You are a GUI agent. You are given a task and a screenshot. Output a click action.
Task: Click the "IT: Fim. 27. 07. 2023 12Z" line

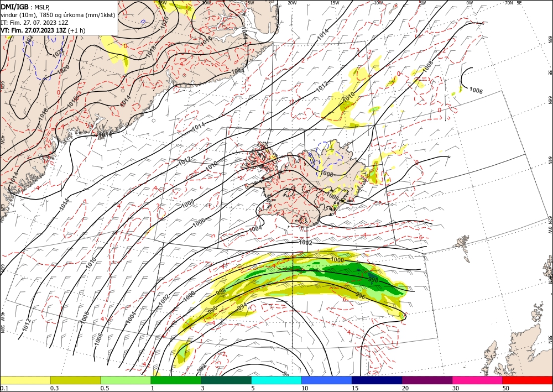click(34, 23)
